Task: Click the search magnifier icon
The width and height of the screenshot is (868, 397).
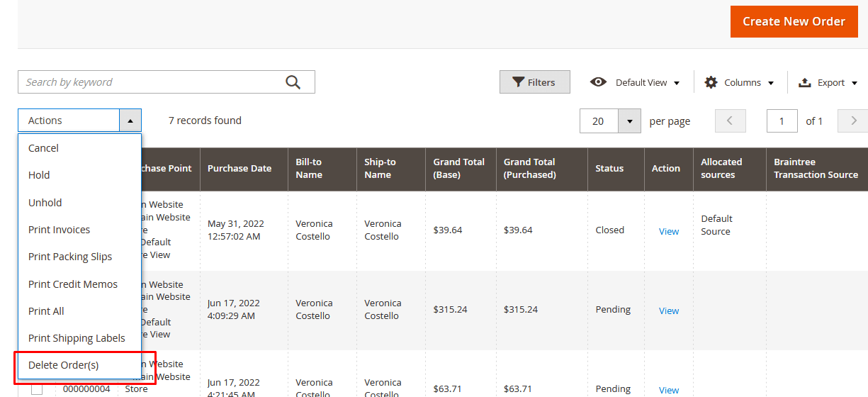Action: (x=293, y=82)
